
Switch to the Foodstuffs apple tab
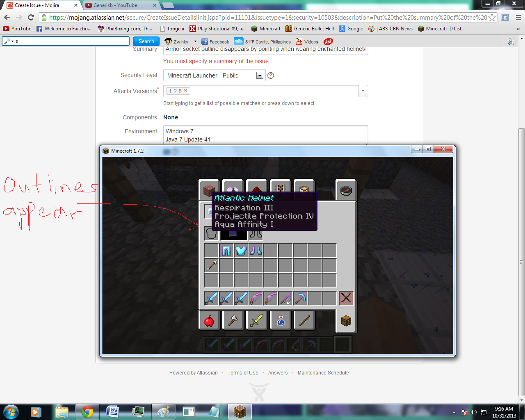click(x=209, y=320)
